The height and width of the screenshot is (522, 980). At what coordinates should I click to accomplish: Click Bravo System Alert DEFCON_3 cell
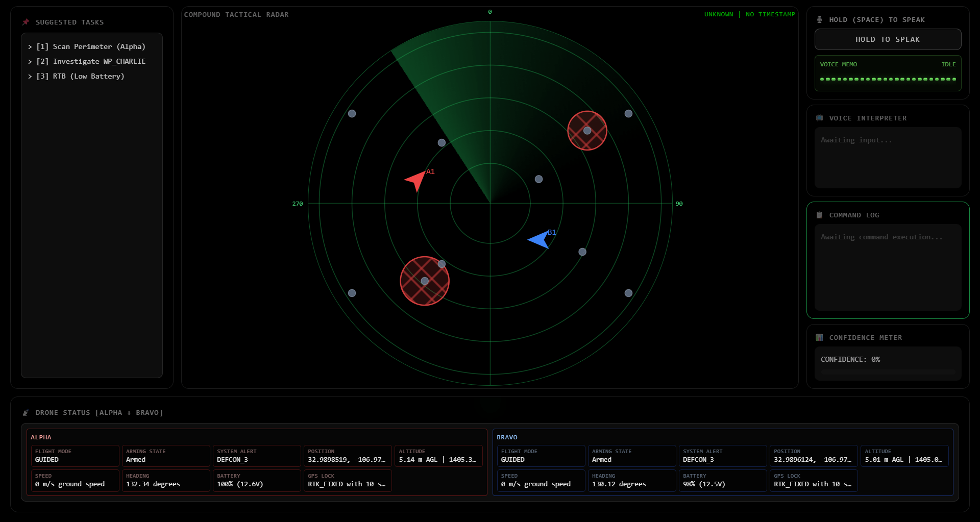tap(723, 456)
